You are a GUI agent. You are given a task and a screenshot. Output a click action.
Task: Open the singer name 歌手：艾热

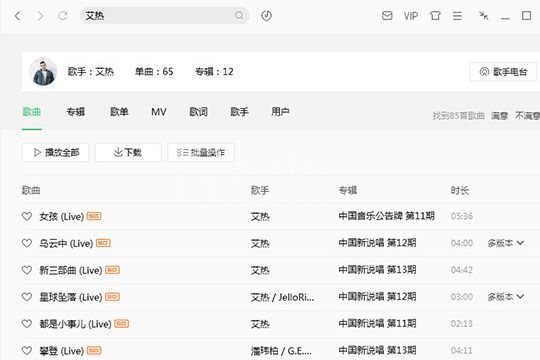(x=91, y=72)
